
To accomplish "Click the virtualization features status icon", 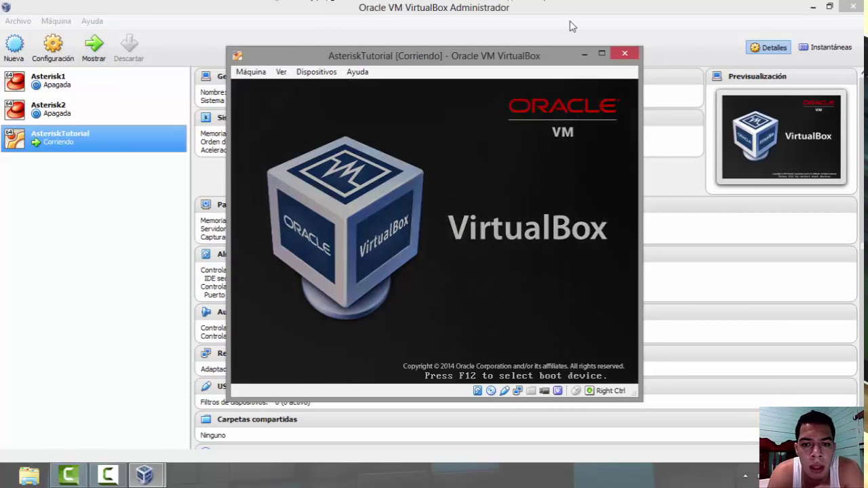I will (x=557, y=390).
